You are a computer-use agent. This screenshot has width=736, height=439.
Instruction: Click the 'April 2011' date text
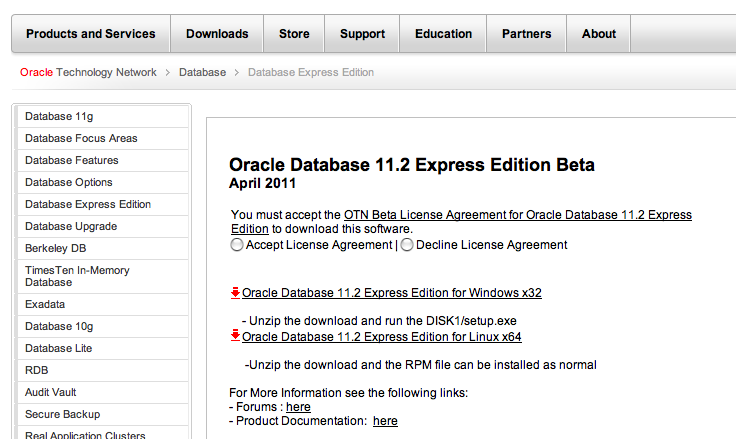[262, 183]
